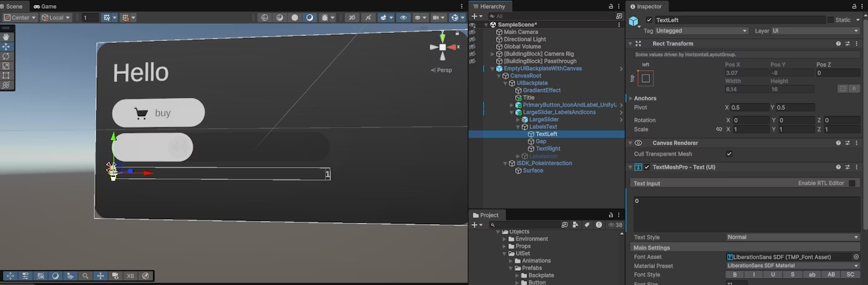Open Rect Transform component options menu
Screen dimensions: 868x285
857,44
